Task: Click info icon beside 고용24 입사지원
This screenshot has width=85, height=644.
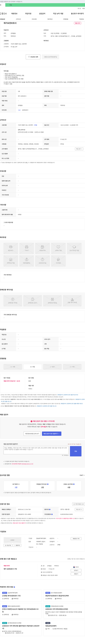Action: (x=74, y=484)
